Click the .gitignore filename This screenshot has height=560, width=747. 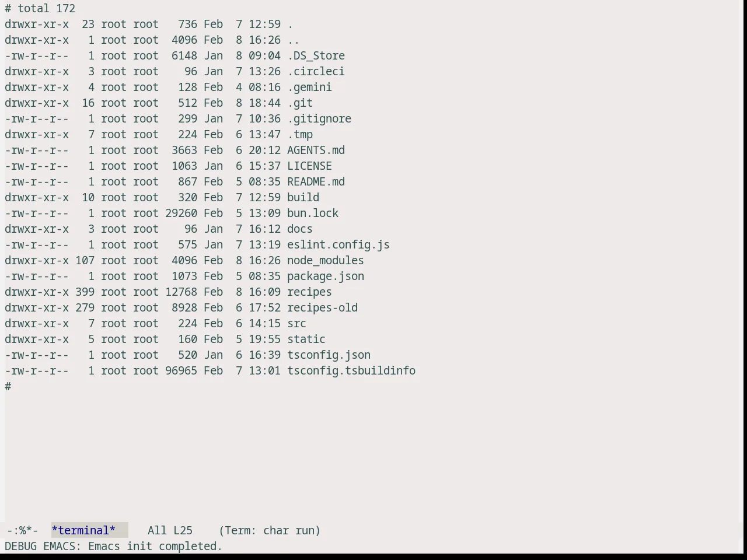click(x=319, y=119)
